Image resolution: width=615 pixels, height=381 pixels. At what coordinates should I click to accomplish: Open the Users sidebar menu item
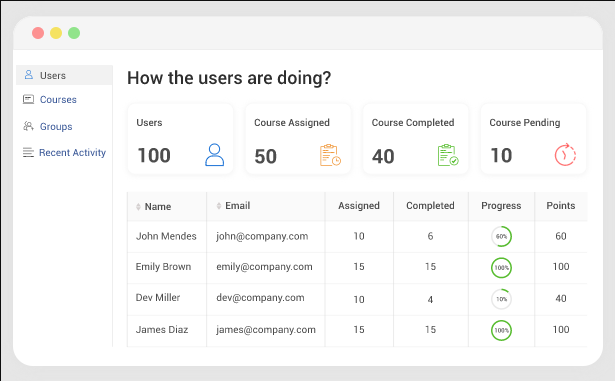[x=64, y=75]
